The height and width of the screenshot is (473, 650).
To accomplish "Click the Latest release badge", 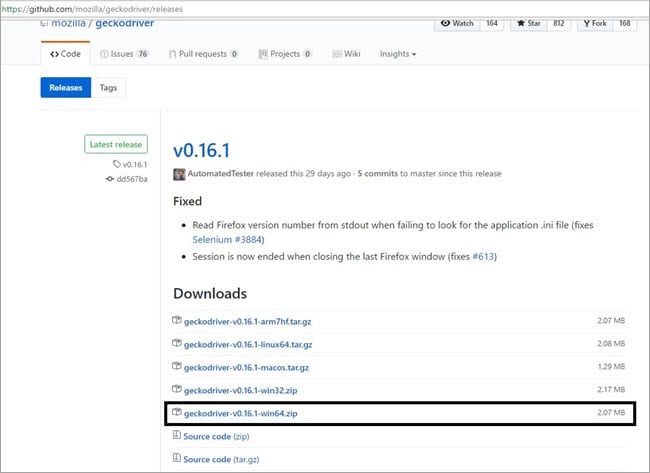I will click(116, 144).
